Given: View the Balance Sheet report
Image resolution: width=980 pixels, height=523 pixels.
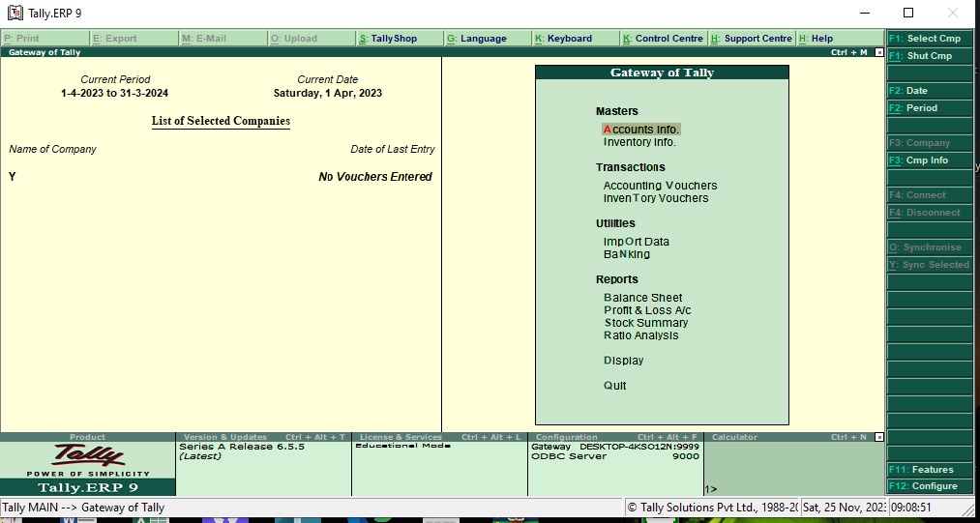Looking at the screenshot, I should pos(642,298).
